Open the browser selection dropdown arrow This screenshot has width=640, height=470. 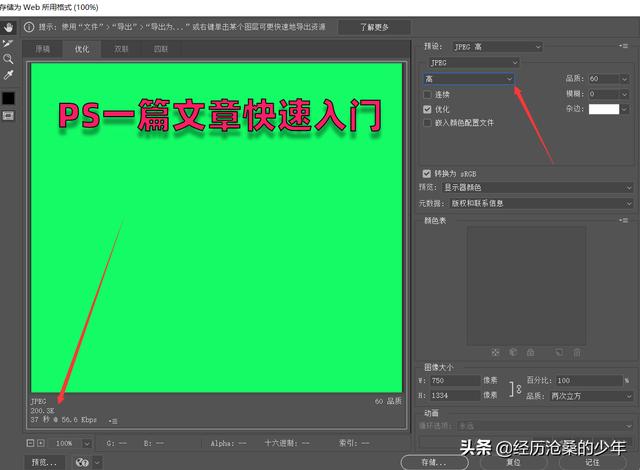point(97,463)
